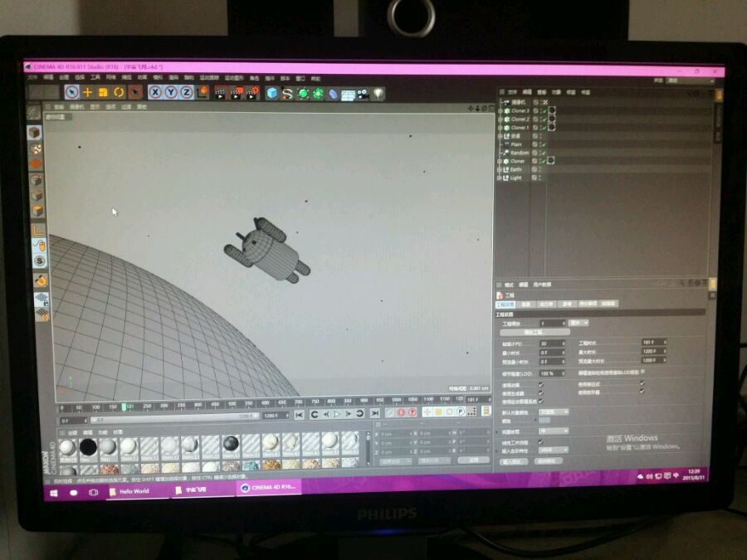Go to the end of the animation
747x560 pixels.
(x=375, y=413)
